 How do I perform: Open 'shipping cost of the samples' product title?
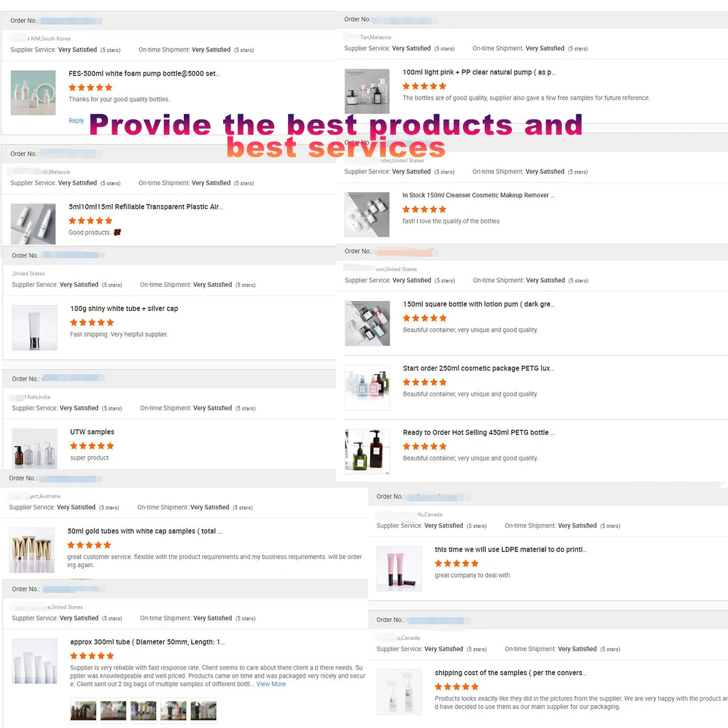pos(510,673)
